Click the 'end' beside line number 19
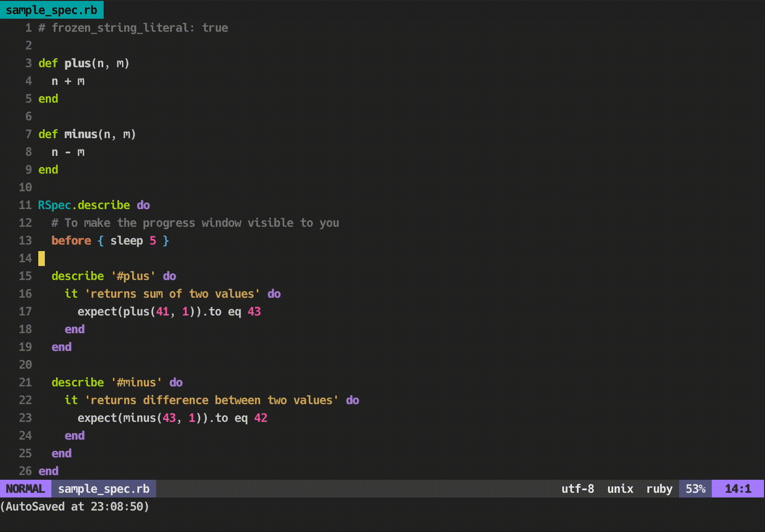This screenshot has width=765, height=532. (61, 347)
